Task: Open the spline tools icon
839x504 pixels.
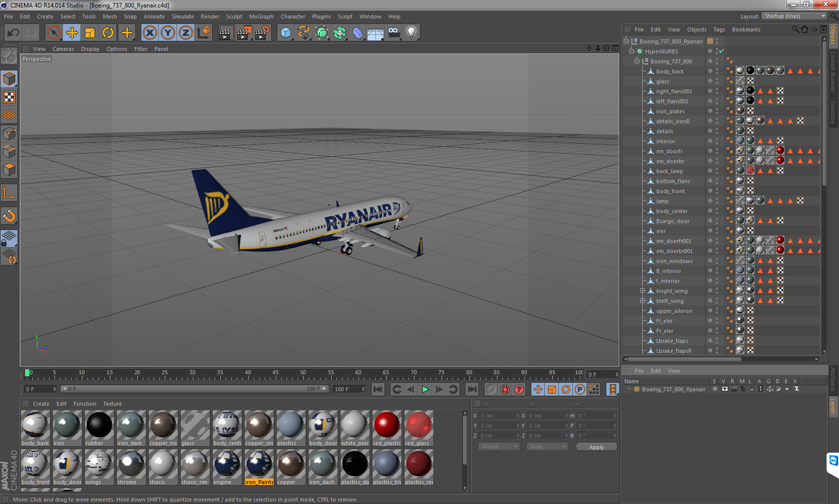Action: tap(304, 33)
